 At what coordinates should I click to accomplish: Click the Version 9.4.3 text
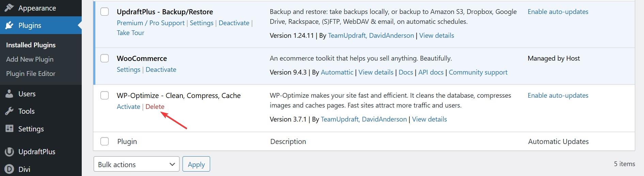coord(288,72)
